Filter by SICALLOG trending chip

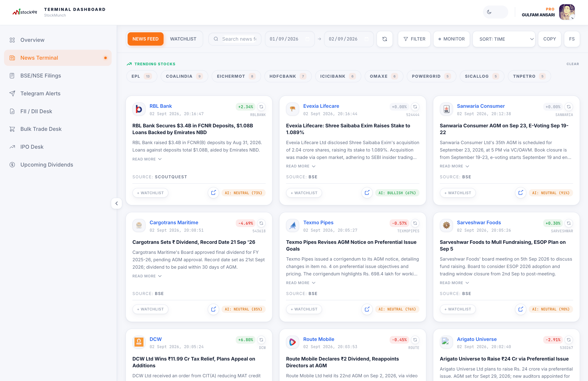(482, 76)
